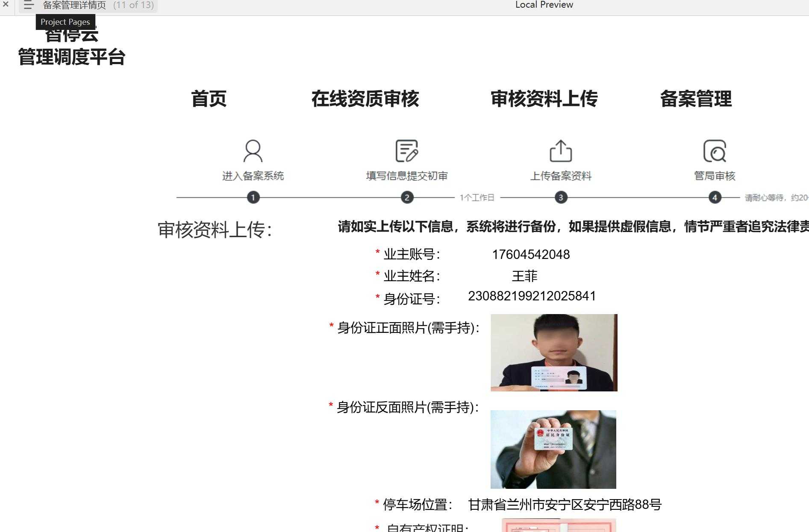Click the 进入备案系统 step label
Screen dimensions: 809x532
[253, 176]
